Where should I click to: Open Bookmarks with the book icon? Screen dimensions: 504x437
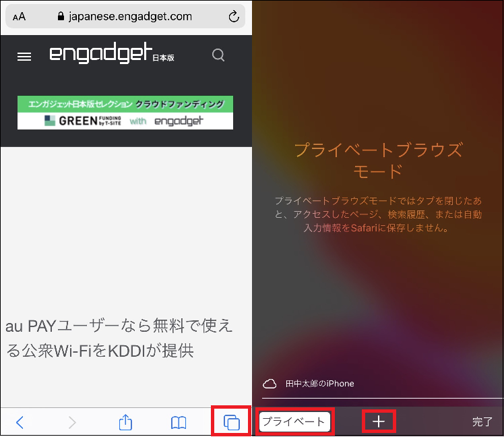point(178,423)
